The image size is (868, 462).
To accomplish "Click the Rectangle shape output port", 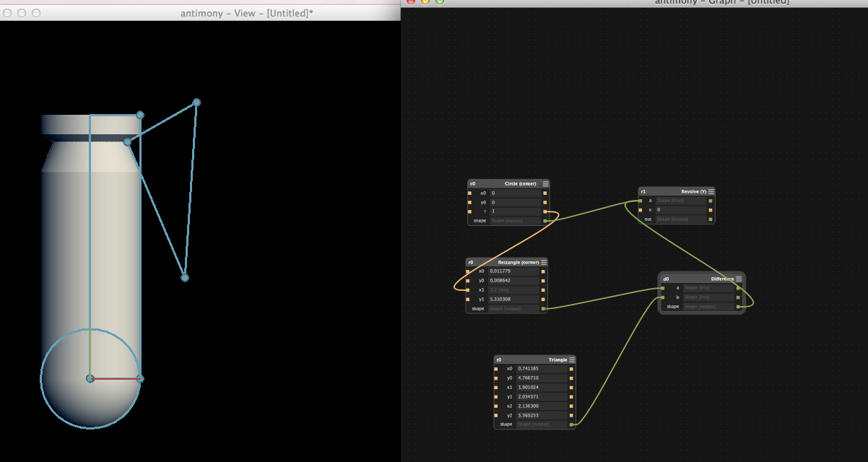I will (x=543, y=308).
